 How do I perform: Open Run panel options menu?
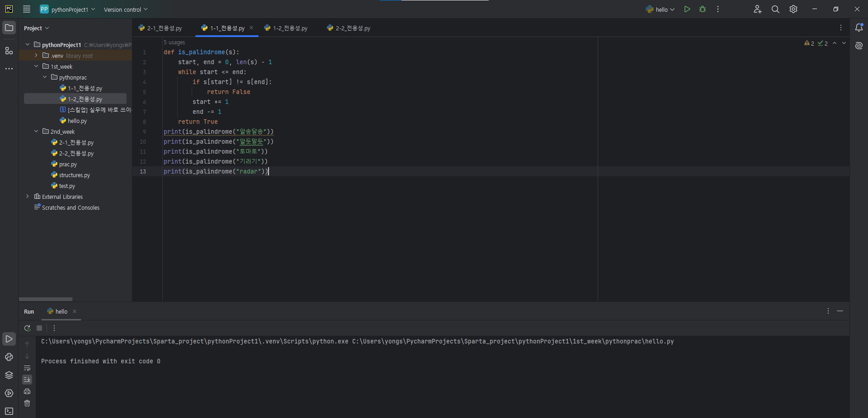828,311
